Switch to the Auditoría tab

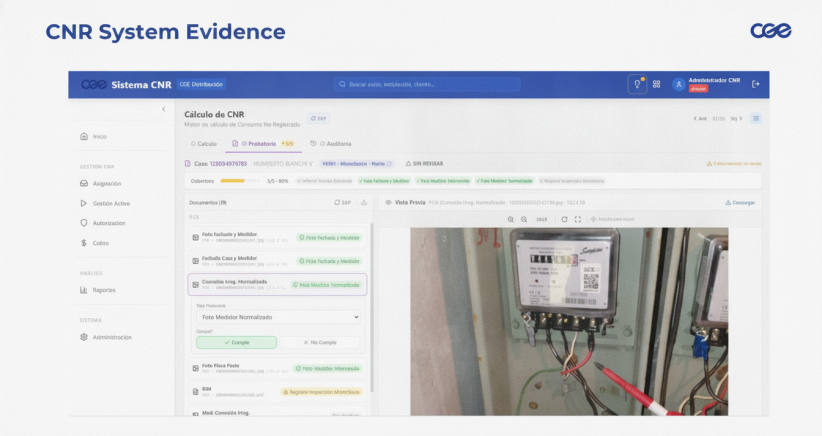point(331,144)
